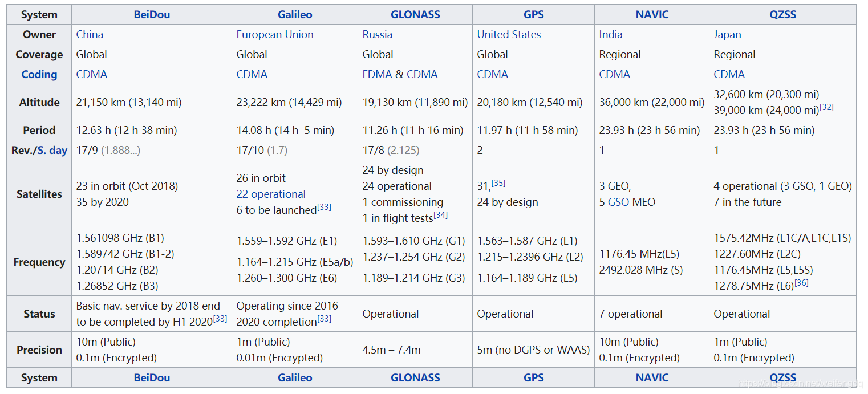This screenshot has height=394, width=868.
Task: Open the CDMA link in BeiDou column
Action: (92, 74)
